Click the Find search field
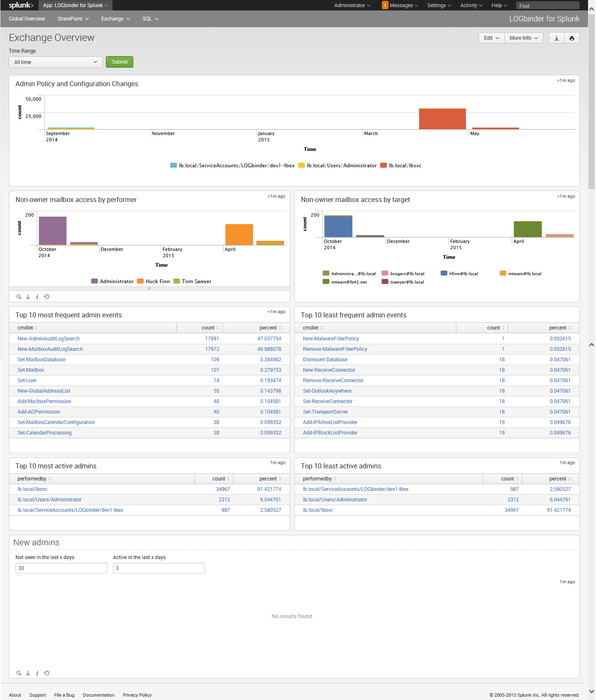 pyautogui.click(x=547, y=6)
